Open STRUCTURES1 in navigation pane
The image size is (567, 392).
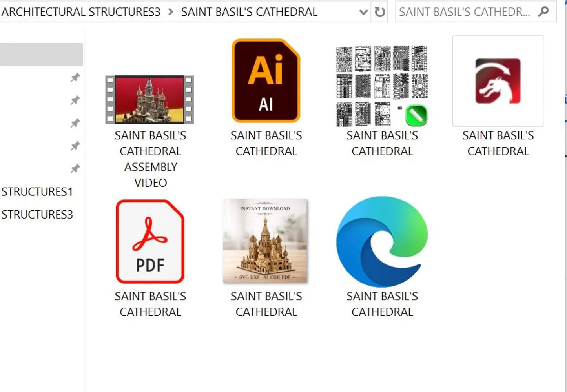tap(37, 191)
